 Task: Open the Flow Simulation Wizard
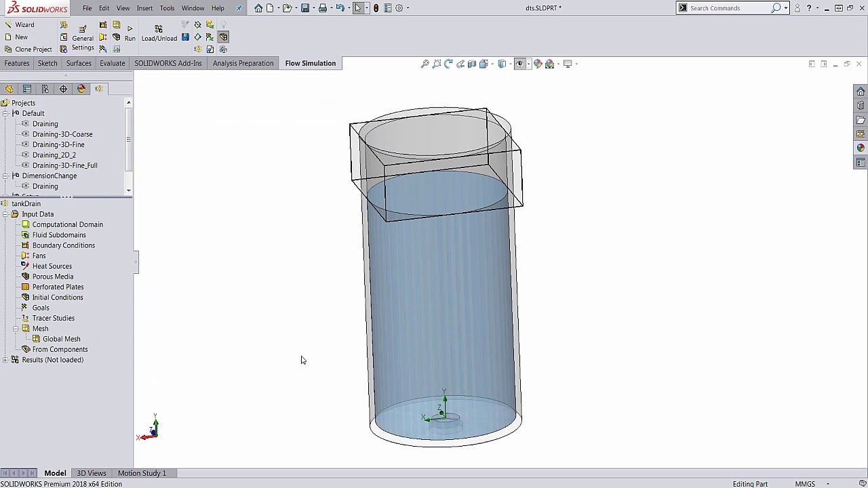coord(19,25)
